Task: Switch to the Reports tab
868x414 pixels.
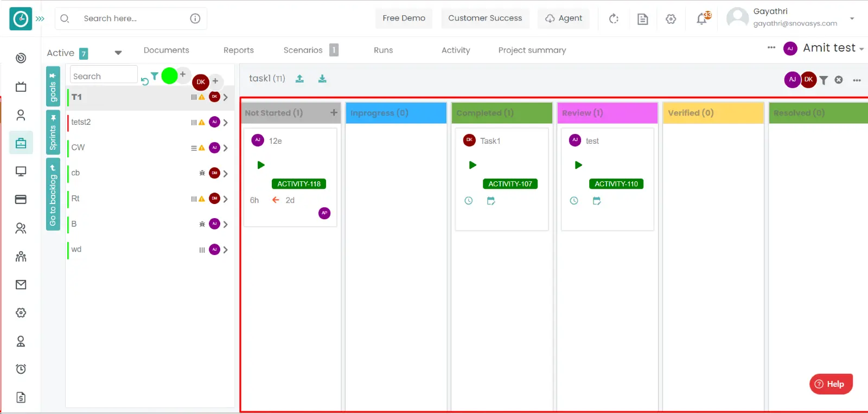Action: 238,50
